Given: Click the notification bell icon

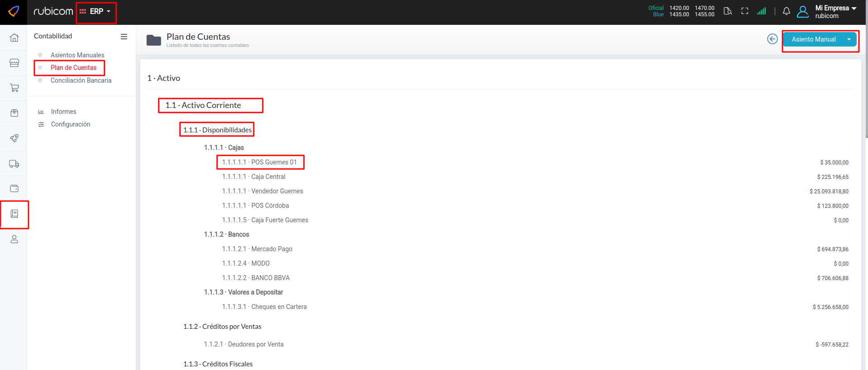Looking at the screenshot, I should [x=786, y=11].
